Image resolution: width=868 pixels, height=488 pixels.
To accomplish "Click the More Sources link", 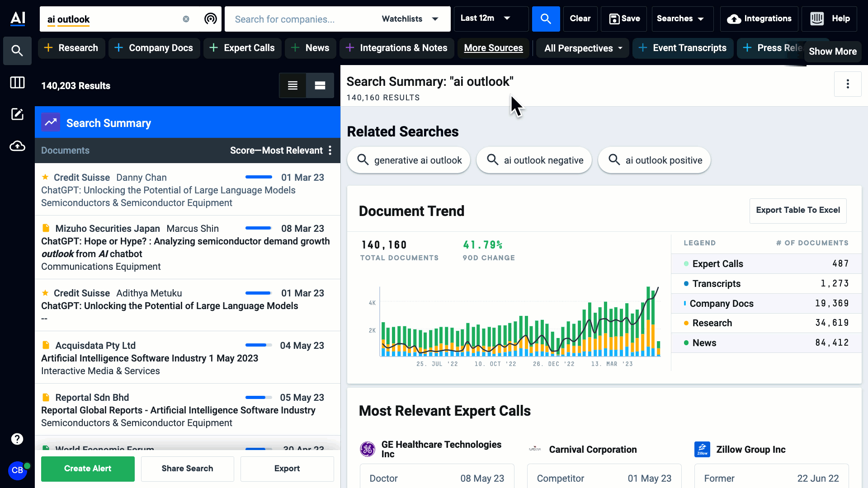I will pyautogui.click(x=493, y=48).
